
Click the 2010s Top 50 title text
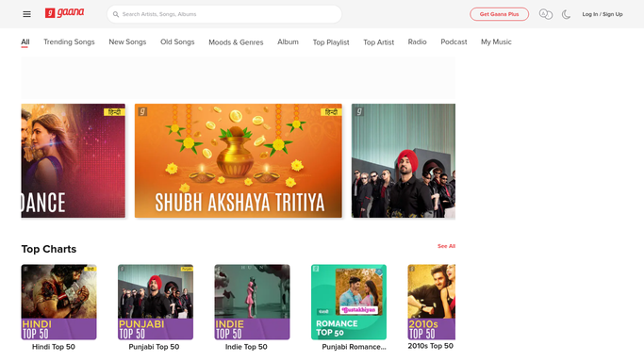coord(430,346)
